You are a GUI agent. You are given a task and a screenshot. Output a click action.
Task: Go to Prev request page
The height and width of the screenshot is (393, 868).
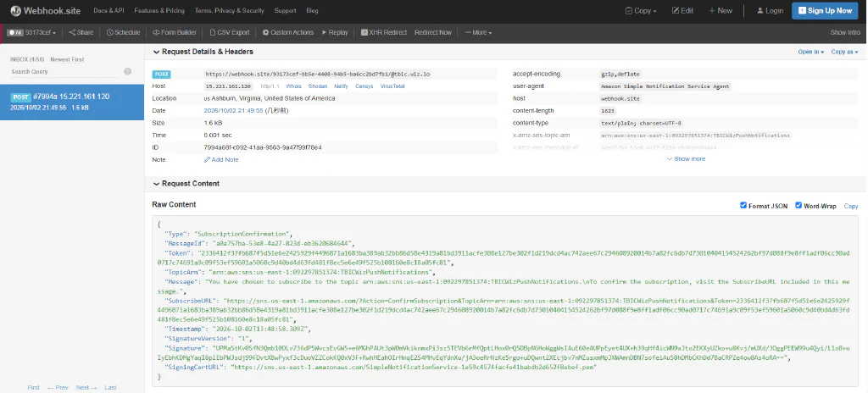(x=58, y=387)
